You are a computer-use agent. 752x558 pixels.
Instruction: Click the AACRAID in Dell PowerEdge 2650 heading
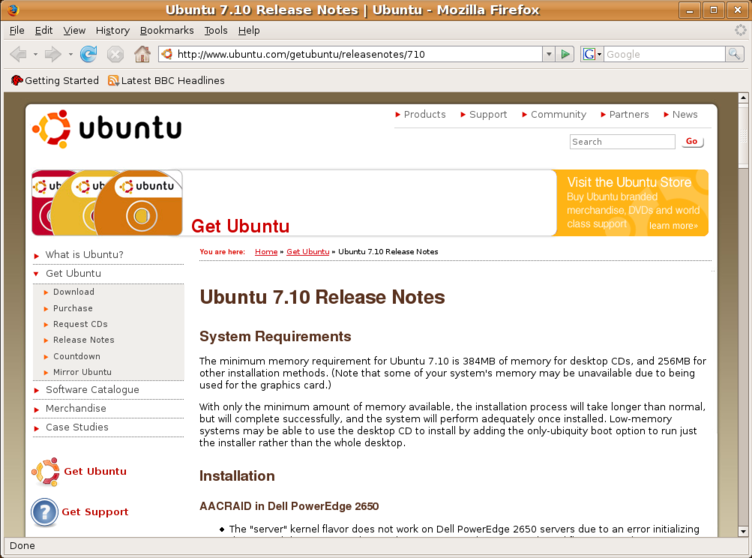(x=289, y=506)
